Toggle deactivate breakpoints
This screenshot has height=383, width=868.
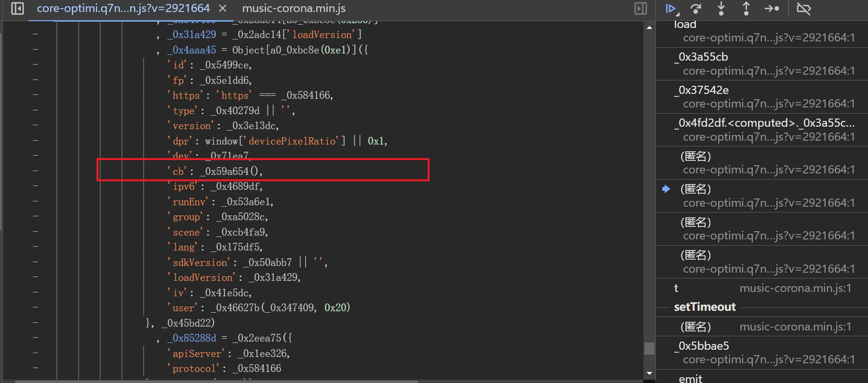pos(803,9)
